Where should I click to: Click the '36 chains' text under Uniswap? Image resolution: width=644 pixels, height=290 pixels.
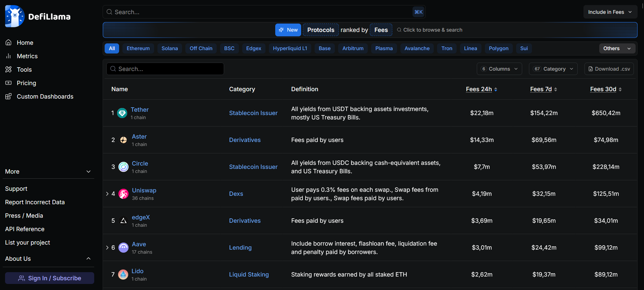click(x=143, y=198)
